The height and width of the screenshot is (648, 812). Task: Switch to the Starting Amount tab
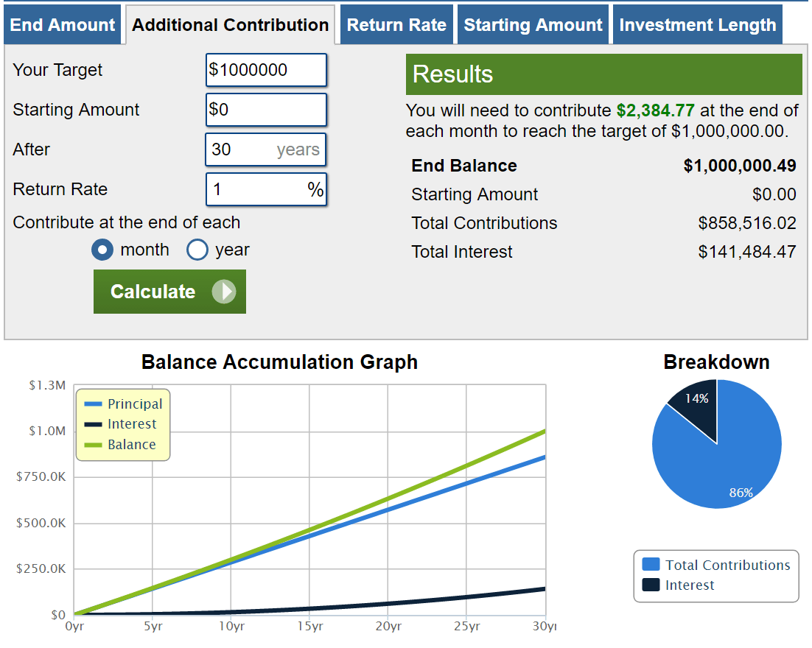tap(533, 25)
